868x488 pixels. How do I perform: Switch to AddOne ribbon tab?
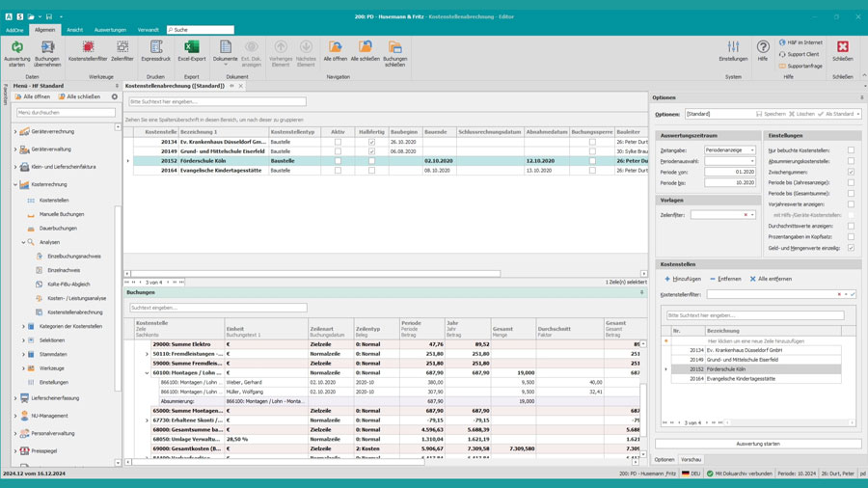(14, 30)
